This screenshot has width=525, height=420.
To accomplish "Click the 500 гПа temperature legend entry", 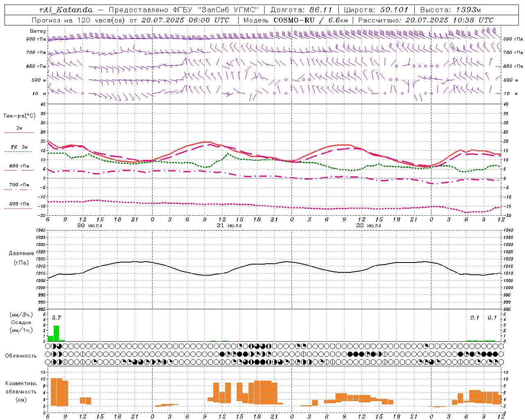I will click(x=19, y=204).
